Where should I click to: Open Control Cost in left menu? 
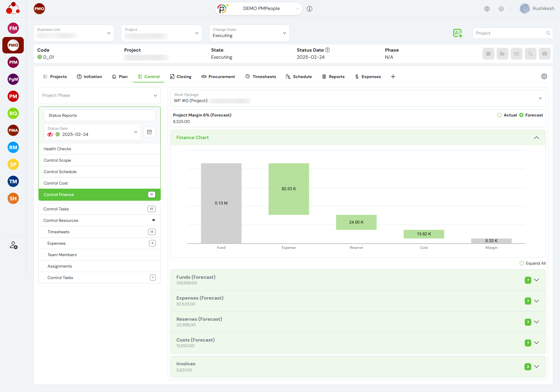[x=56, y=183]
